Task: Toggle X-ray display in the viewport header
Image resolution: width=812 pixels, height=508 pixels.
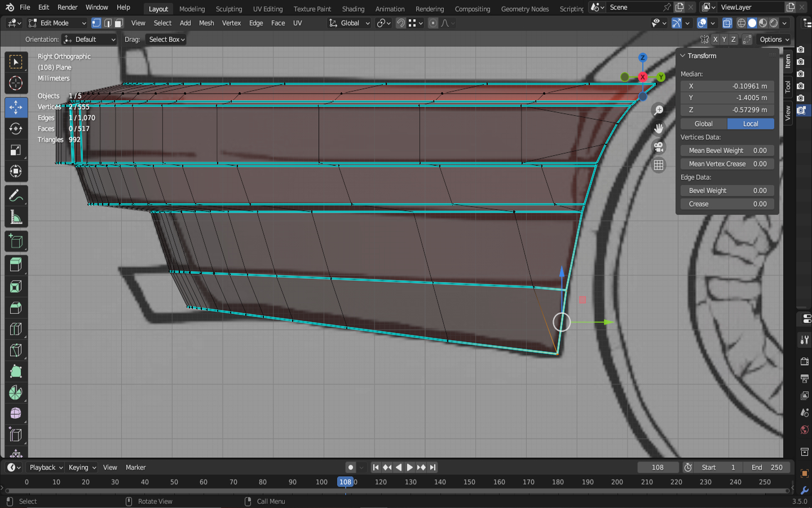Action: click(x=727, y=23)
